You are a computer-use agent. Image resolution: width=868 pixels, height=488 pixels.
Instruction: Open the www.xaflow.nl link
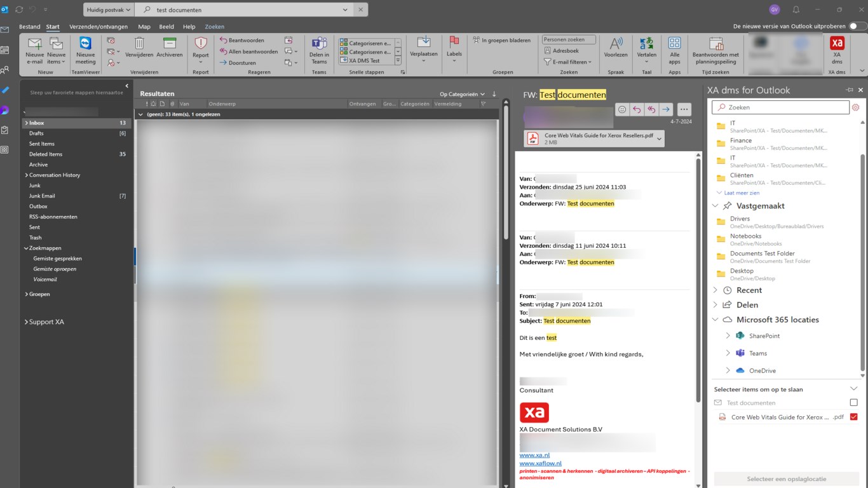click(x=541, y=463)
